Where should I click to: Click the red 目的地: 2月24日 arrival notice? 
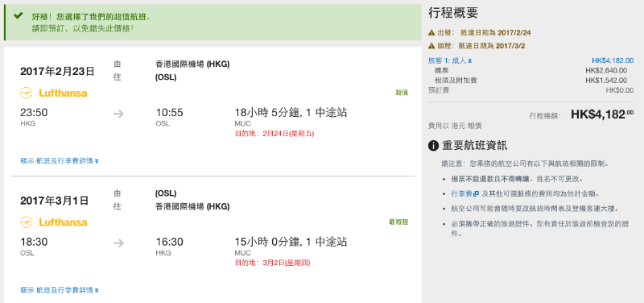[275, 134]
